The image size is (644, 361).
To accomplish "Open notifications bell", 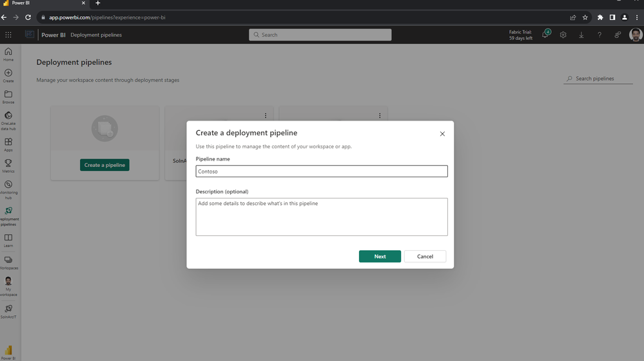I will click(x=545, y=35).
